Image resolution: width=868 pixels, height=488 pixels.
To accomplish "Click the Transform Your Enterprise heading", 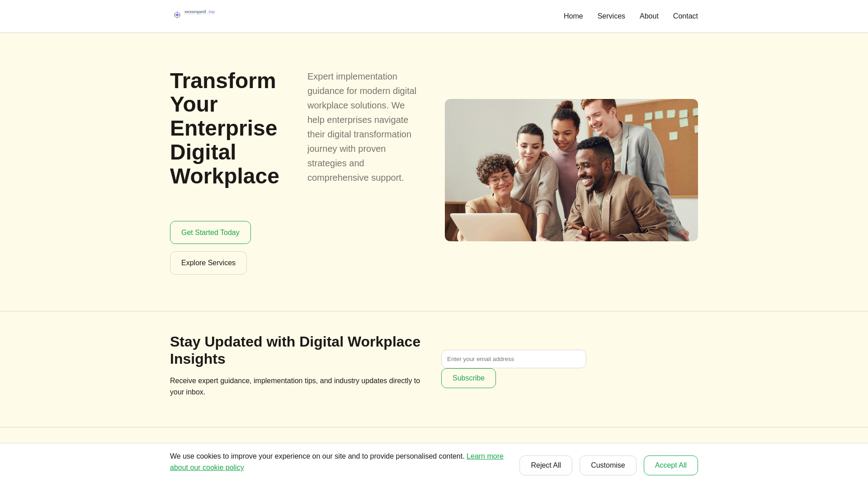I will click(x=224, y=128).
